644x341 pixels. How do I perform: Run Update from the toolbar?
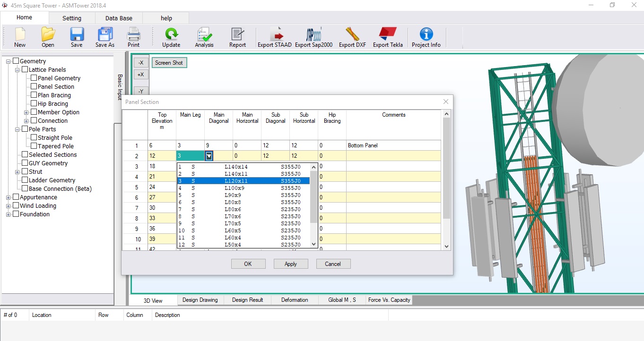click(x=171, y=37)
